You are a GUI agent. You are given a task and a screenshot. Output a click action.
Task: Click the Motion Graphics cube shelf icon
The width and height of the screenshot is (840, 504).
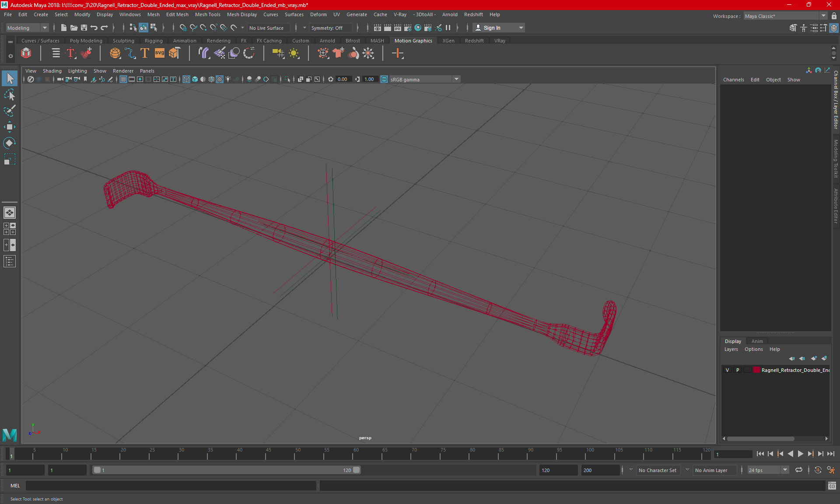26,53
